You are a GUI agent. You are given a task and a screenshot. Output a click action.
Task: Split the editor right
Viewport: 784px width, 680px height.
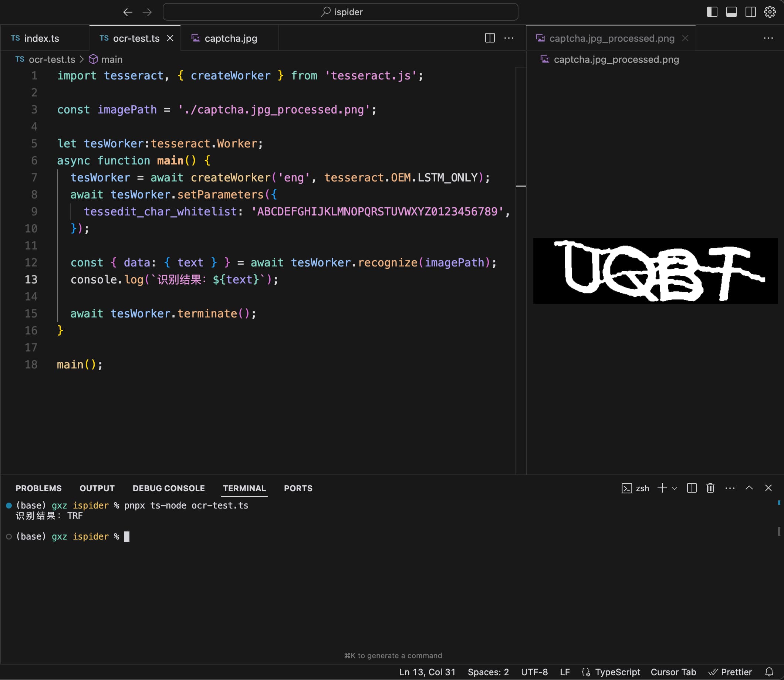click(x=490, y=38)
